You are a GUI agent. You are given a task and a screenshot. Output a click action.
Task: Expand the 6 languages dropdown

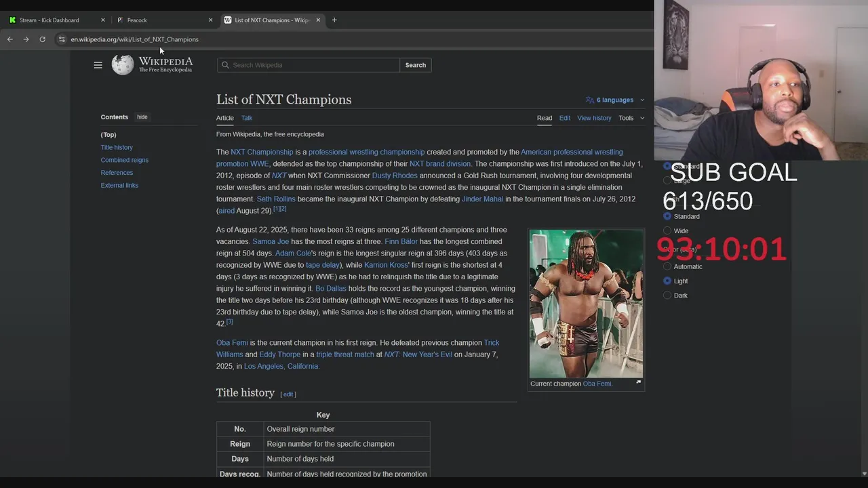[x=615, y=100]
